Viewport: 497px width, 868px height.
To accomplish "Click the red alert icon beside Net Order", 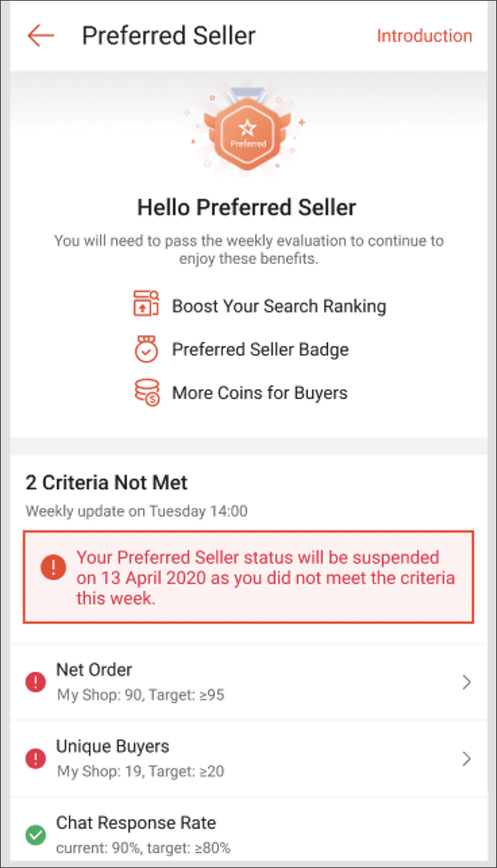I will [35, 681].
